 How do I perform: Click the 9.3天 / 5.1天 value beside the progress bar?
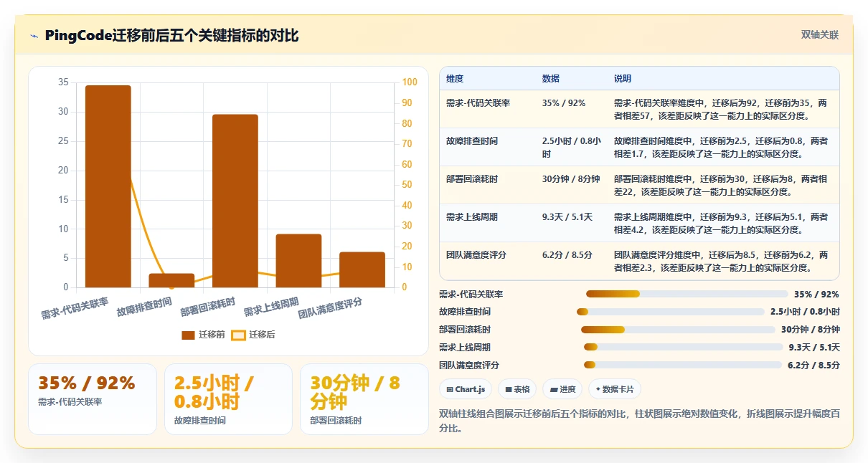pyautogui.click(x=814, y=347)
